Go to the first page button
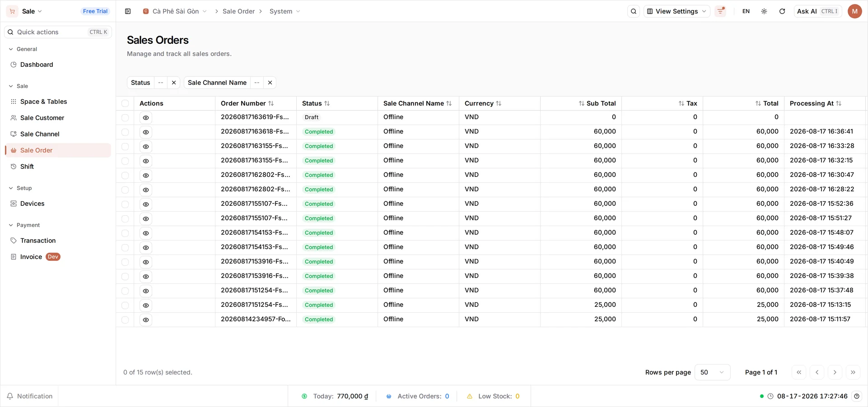This screenshot has width=868, height=407. click(x=799, y=372)
